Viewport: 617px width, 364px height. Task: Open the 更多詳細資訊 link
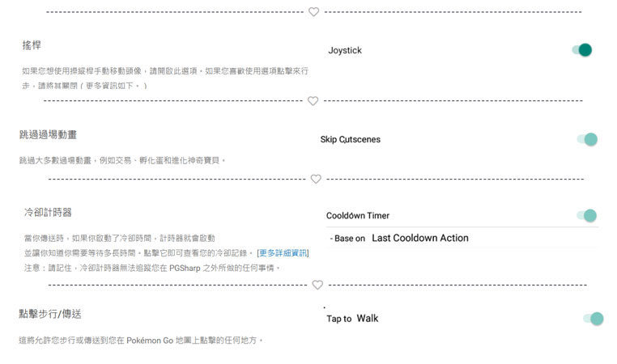[283, 253]
